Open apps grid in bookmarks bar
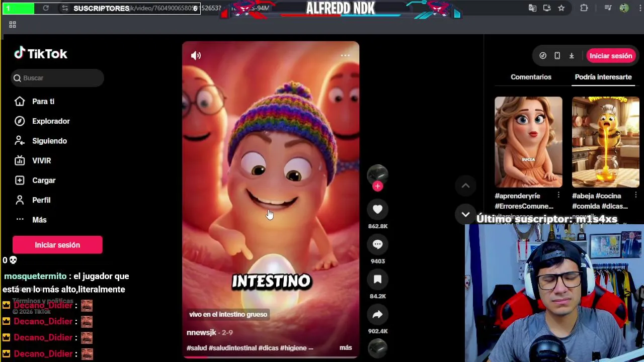Image resolution: width=644 pixels, height=362 pixels. [13, 25]
